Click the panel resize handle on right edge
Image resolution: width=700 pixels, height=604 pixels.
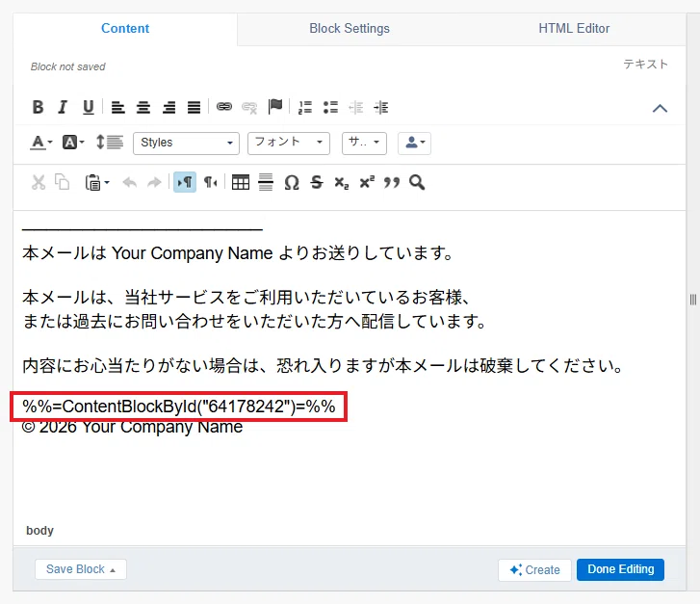click(x=693, y=300)
